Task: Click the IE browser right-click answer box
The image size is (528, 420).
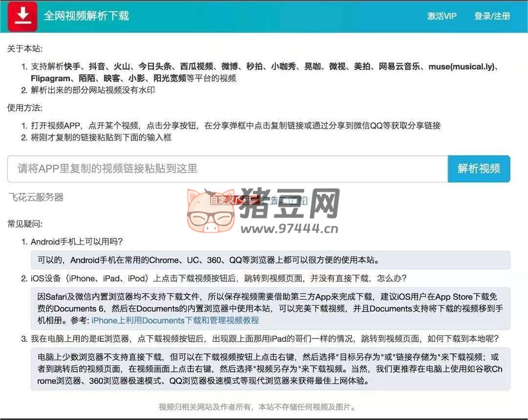Action: (270, 369)
